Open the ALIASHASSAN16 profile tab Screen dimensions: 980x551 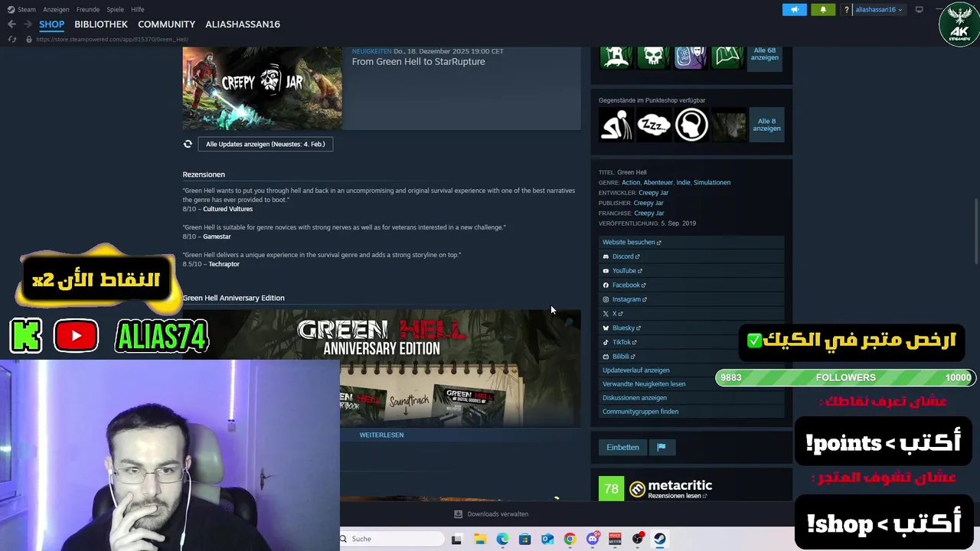[x=243, y=24]
